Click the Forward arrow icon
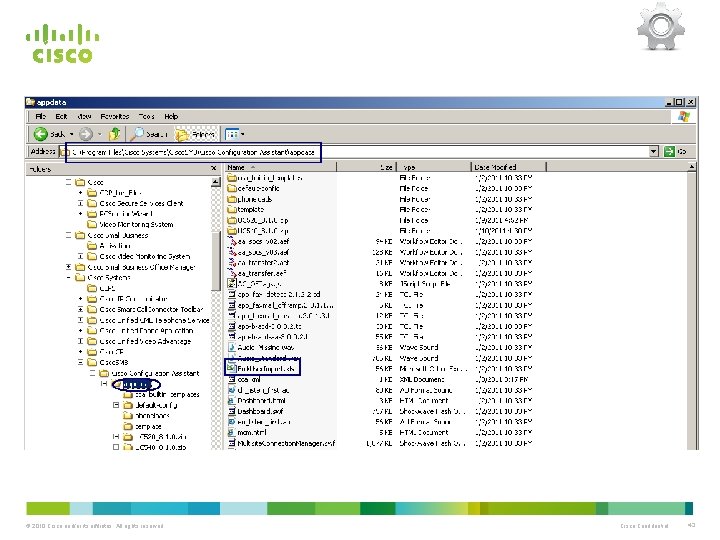720x540 pixels. click(85, 134)
